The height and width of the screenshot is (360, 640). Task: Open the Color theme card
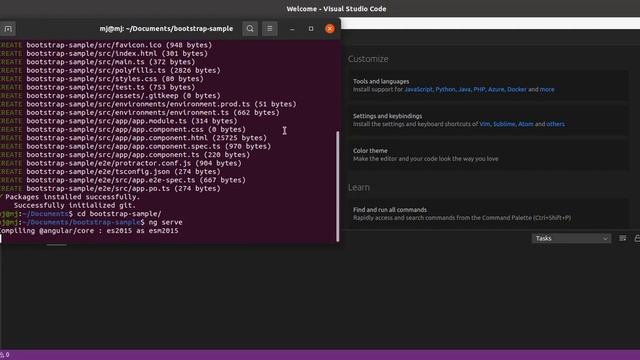(488, 155)
